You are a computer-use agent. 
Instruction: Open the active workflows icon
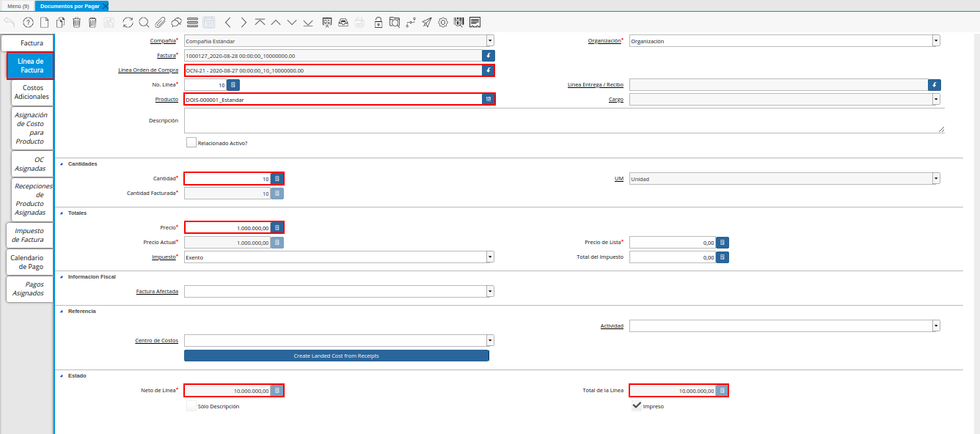tap(411, 22)
